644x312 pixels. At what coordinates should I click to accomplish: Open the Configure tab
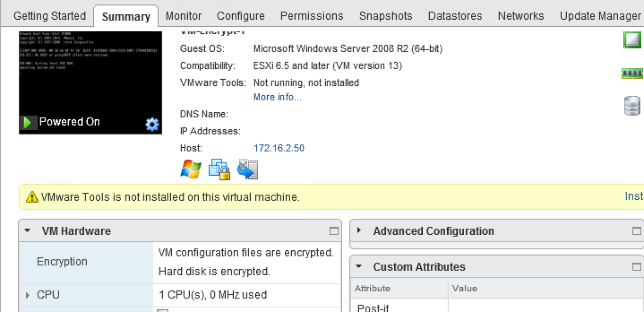click(241, 16)
